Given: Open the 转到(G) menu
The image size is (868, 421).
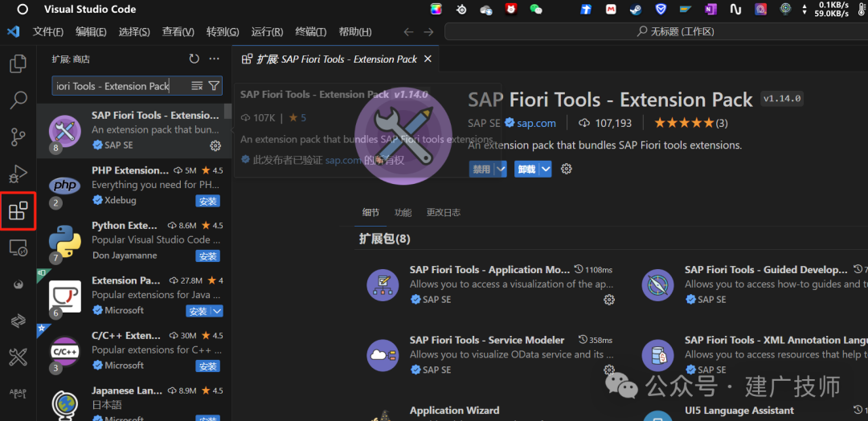Looking at the screenshot, I should [223, 31].
